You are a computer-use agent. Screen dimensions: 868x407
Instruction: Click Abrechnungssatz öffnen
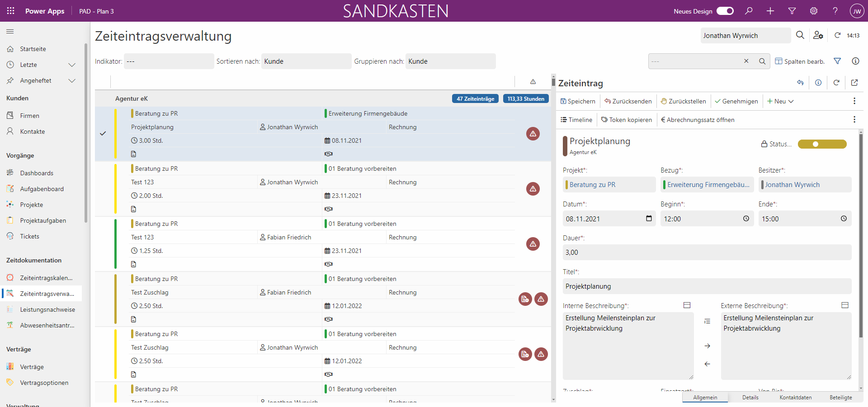pyautogui.click(x=698, y=120)
